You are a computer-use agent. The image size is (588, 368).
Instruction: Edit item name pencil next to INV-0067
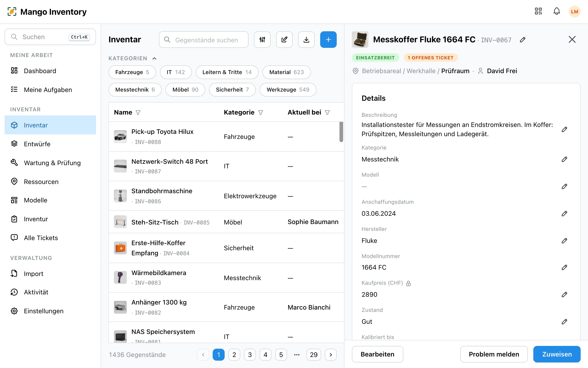pyautogui.click(x=523, y=40)
